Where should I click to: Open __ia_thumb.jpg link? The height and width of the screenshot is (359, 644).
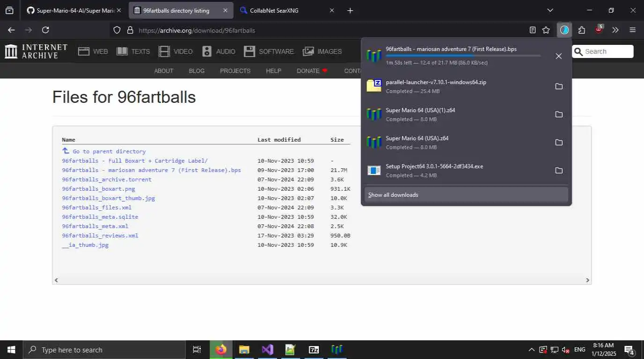pos(85,245)
